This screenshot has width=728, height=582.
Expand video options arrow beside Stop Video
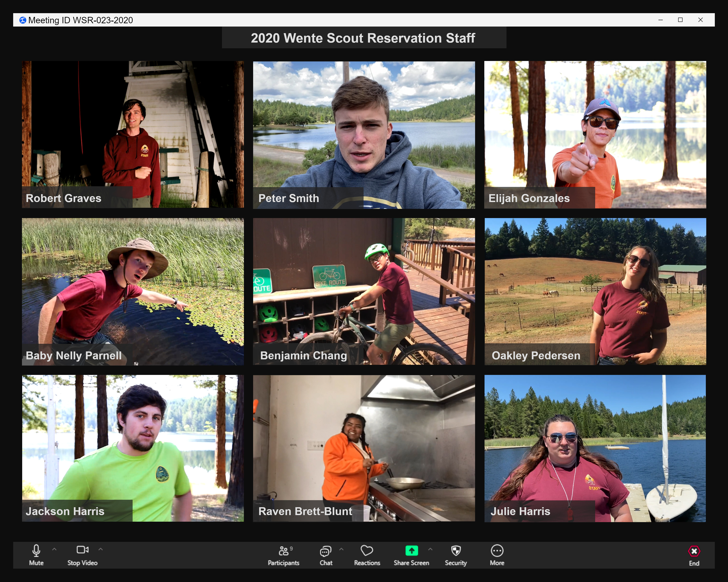coord(101,549)
